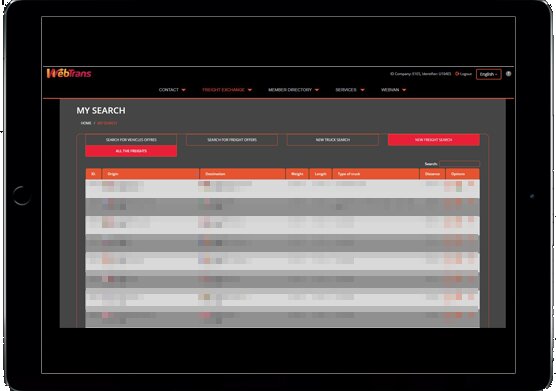Click the 'MY SEARCH' breadcrumb text
The height and width of the screenshot is (391, 556).
point(107,123)
